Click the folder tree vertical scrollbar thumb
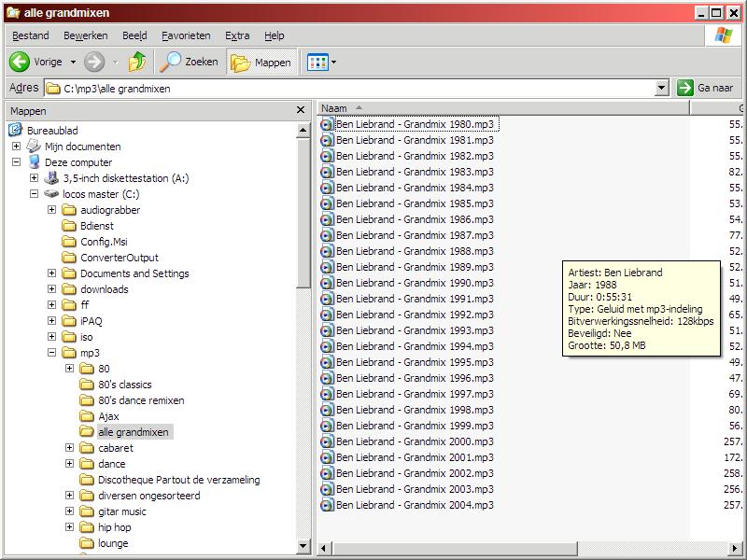747x560 pixels. (303, 214)
